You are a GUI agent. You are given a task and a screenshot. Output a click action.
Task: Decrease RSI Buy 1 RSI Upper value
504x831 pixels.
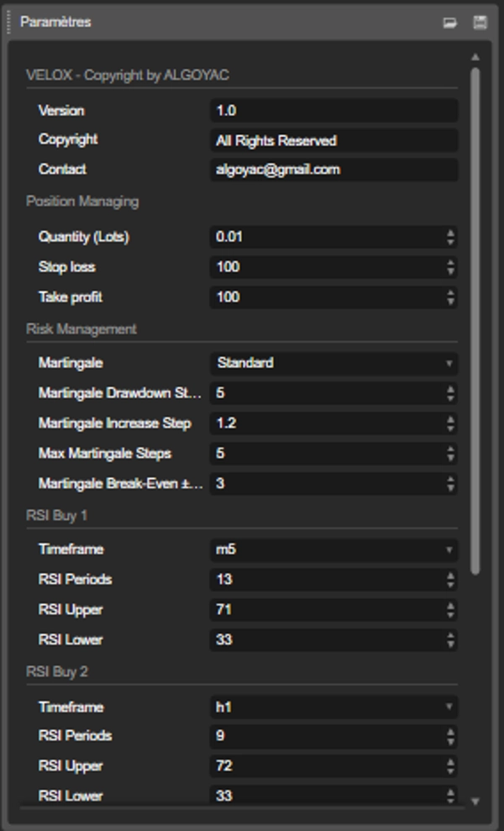coord(451,614)
